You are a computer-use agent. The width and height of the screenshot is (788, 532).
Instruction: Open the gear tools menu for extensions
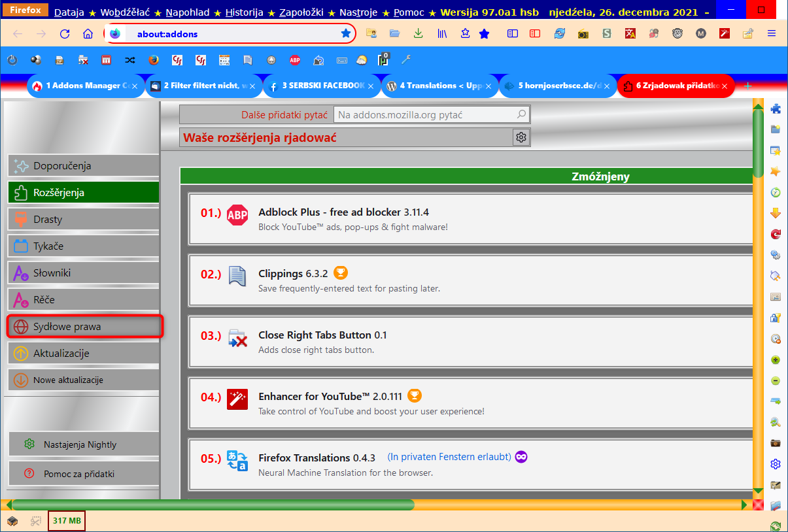tap(521, 137)
